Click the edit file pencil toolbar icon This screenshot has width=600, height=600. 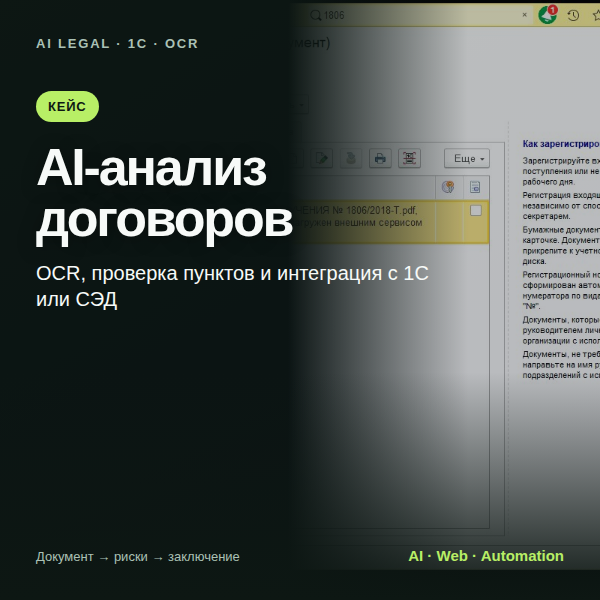(321, 158)
